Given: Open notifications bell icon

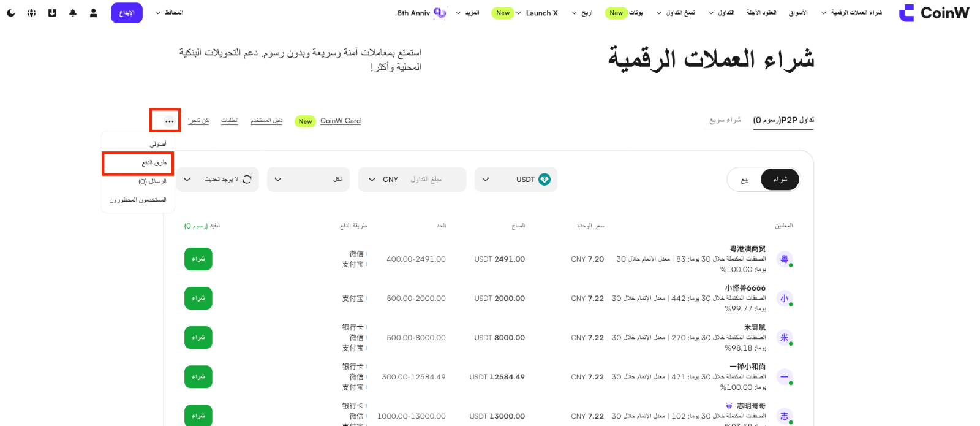Looking at the screenshot, I should tap(73, 13).
